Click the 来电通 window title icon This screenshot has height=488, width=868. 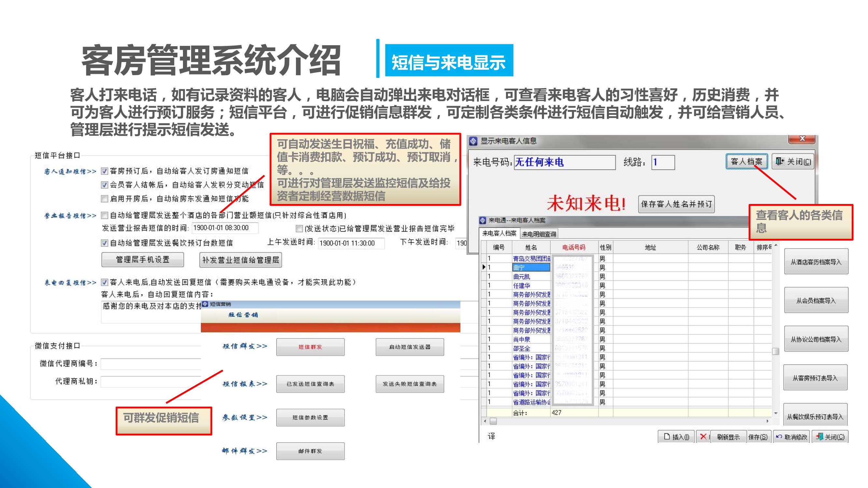click(483, 220)
